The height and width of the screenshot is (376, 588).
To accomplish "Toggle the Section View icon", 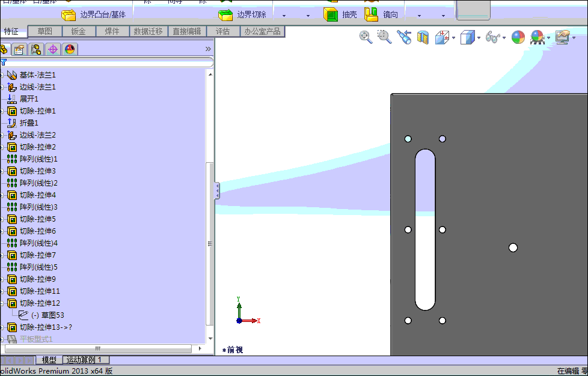I will pos(423,37).
